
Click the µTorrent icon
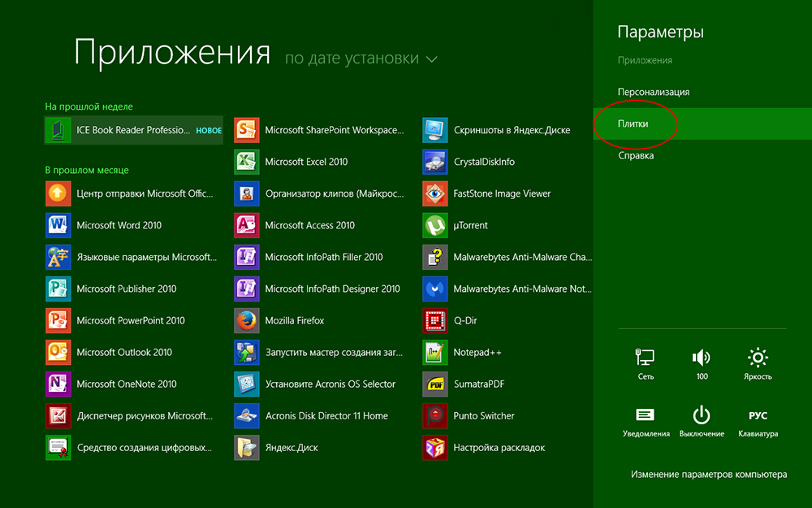435,225
